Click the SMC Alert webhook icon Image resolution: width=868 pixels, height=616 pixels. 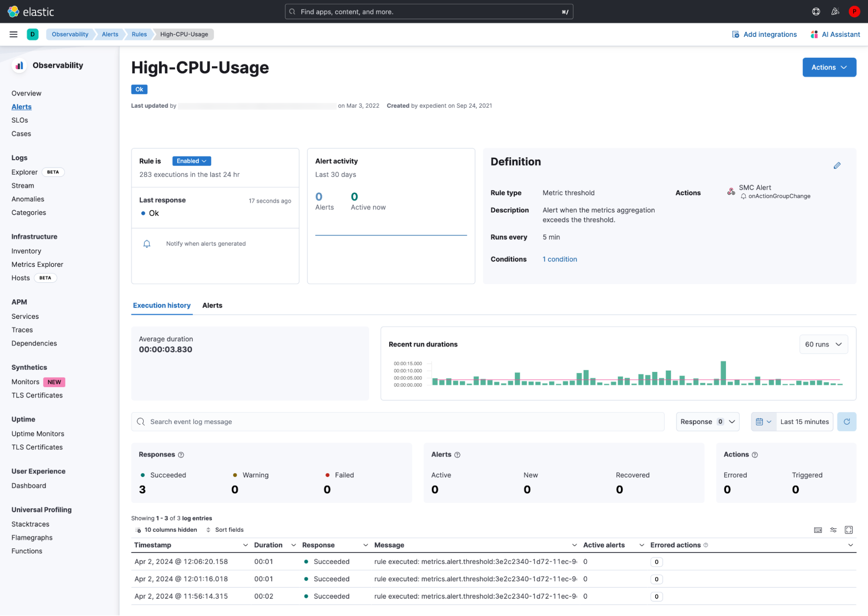[x=731, y=191]
